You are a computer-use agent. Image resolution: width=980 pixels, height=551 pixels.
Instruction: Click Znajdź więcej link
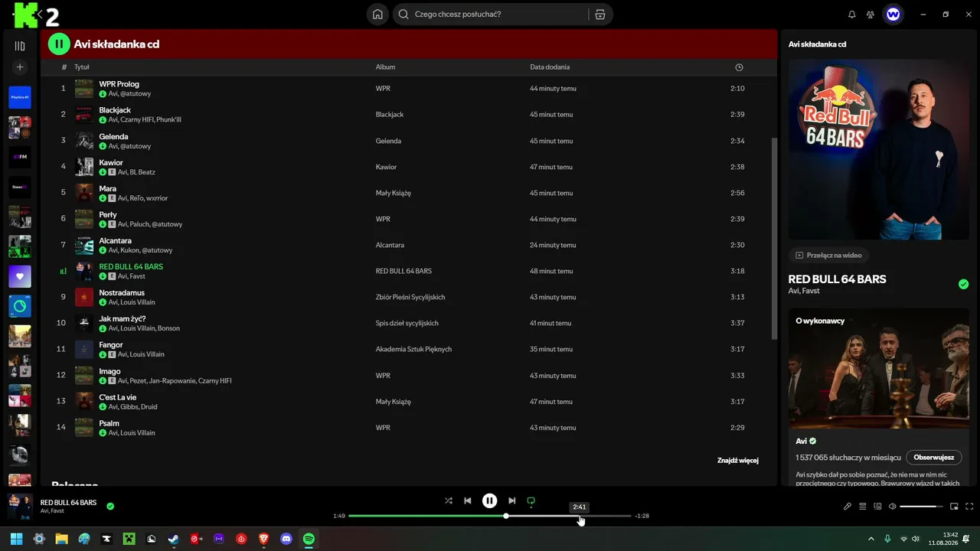tap(738, 461)
